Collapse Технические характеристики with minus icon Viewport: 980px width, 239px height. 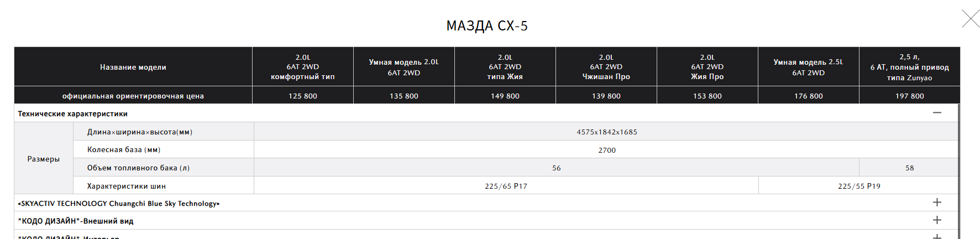937,113
